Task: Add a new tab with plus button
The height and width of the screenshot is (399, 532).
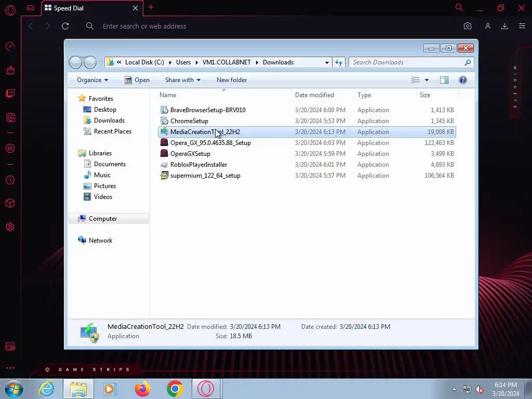Action: point(151,7)
